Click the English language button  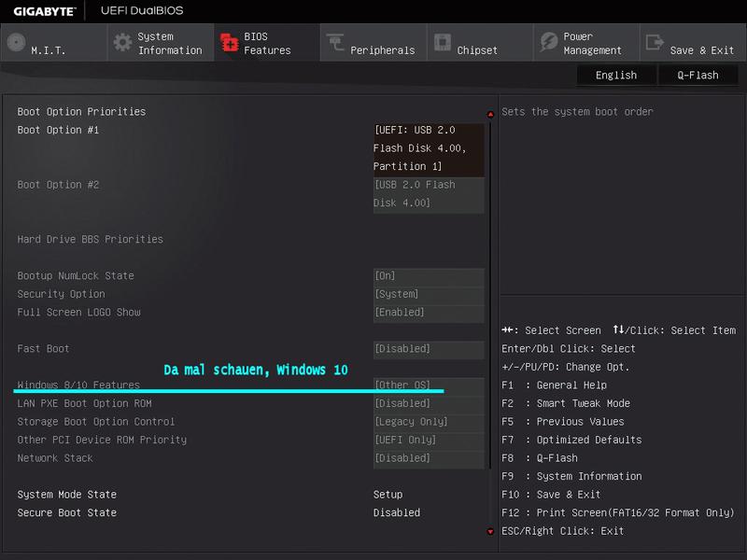point(616,76)
